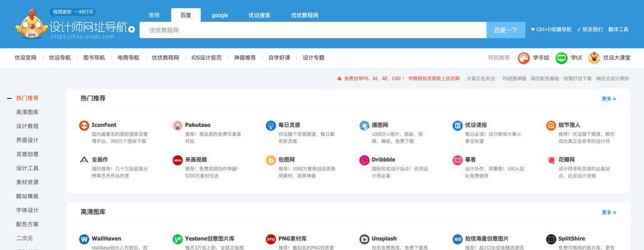Click the Dribbble basketball icon
Image resolution: width=644 pixels, height=250 pixels.
364,160
